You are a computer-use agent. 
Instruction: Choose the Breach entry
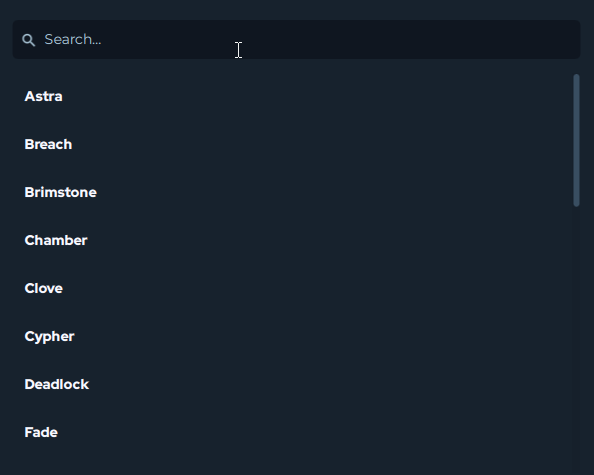pos(48,144)
